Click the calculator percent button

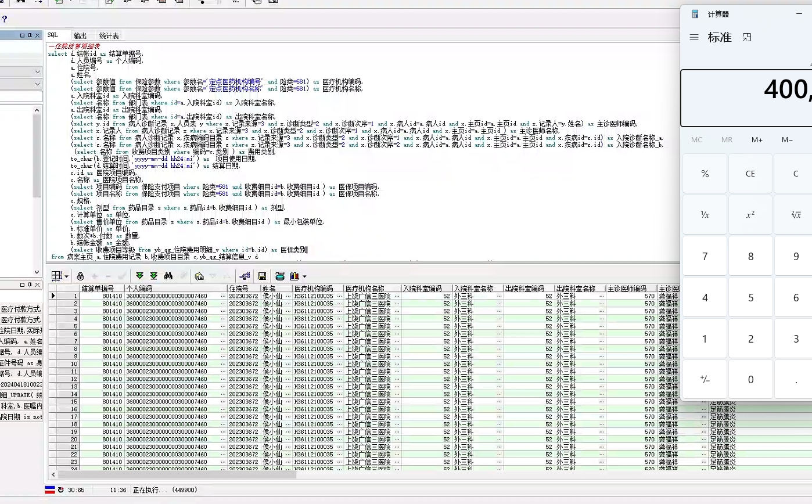pos(705,174)
